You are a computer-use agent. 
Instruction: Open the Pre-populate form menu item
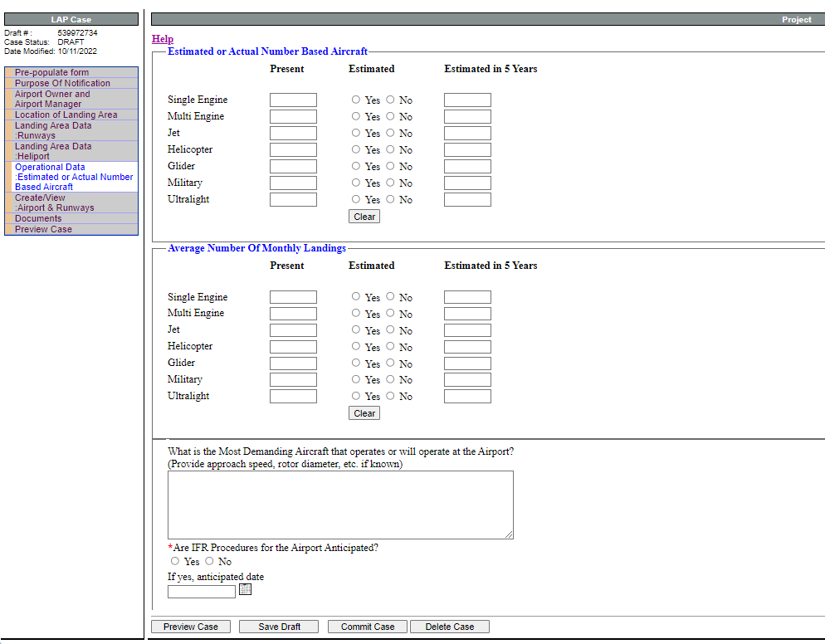(x=51, y=72)
